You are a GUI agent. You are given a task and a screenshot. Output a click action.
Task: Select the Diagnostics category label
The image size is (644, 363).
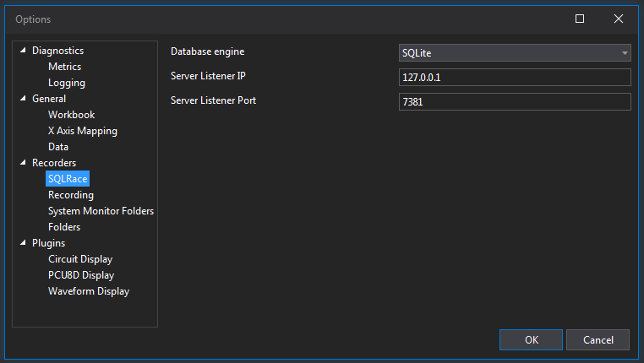[x=58, y=51]
